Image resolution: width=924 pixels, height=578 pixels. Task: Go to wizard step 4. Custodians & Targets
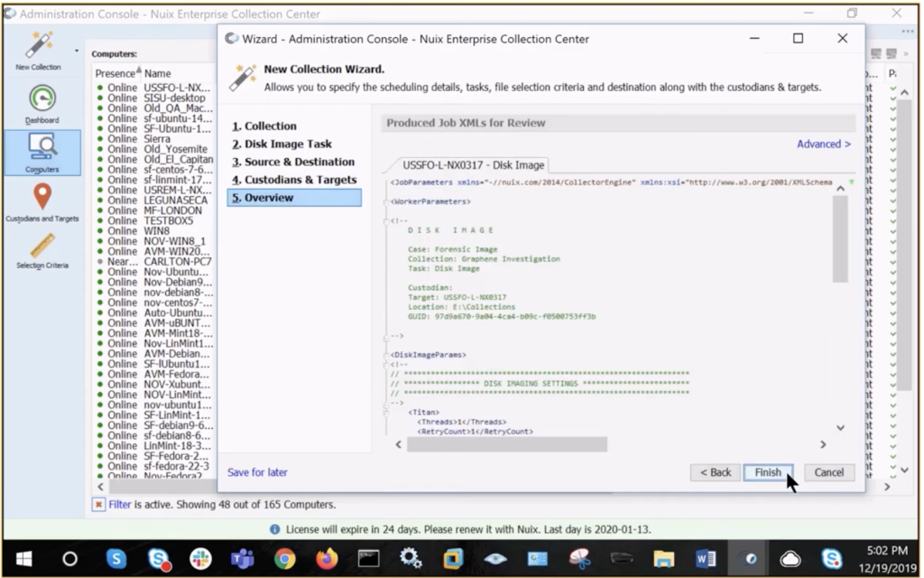(x=294, y=180)
